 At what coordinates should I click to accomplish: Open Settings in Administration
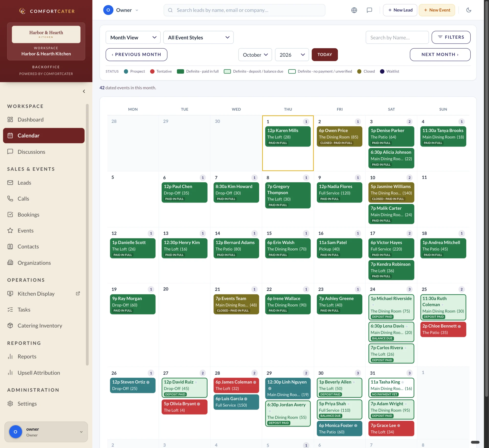pyautogui.click(x=44, y=404)
